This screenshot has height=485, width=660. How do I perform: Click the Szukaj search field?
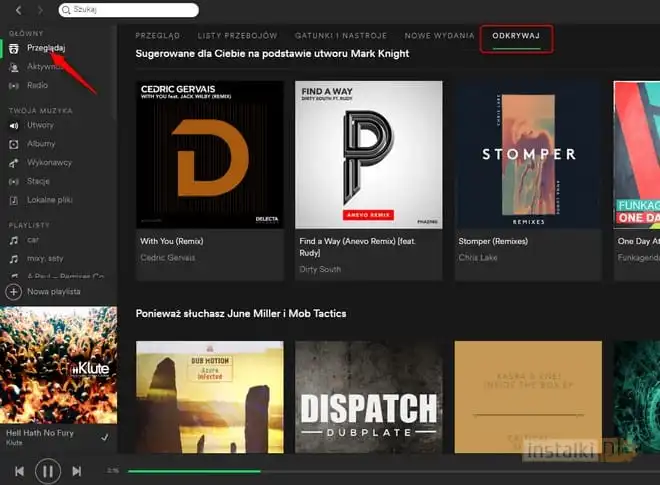(130, 10)
